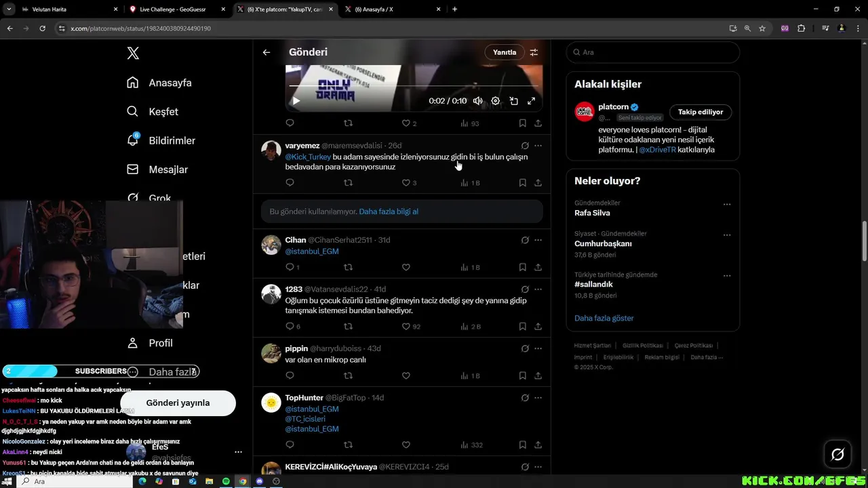Like pippin's reply
The width and height of the screenshot is (868, 488).
406,375
